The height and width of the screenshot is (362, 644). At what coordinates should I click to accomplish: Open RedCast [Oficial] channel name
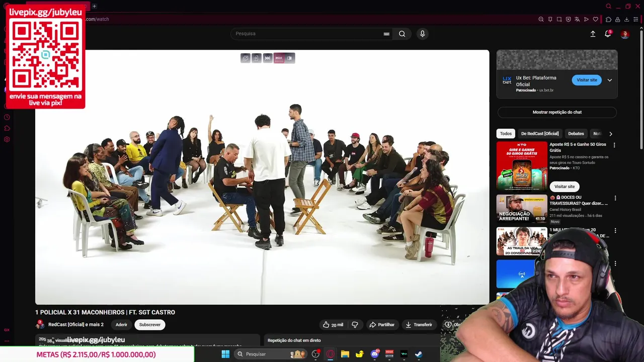tap(76, 325)
